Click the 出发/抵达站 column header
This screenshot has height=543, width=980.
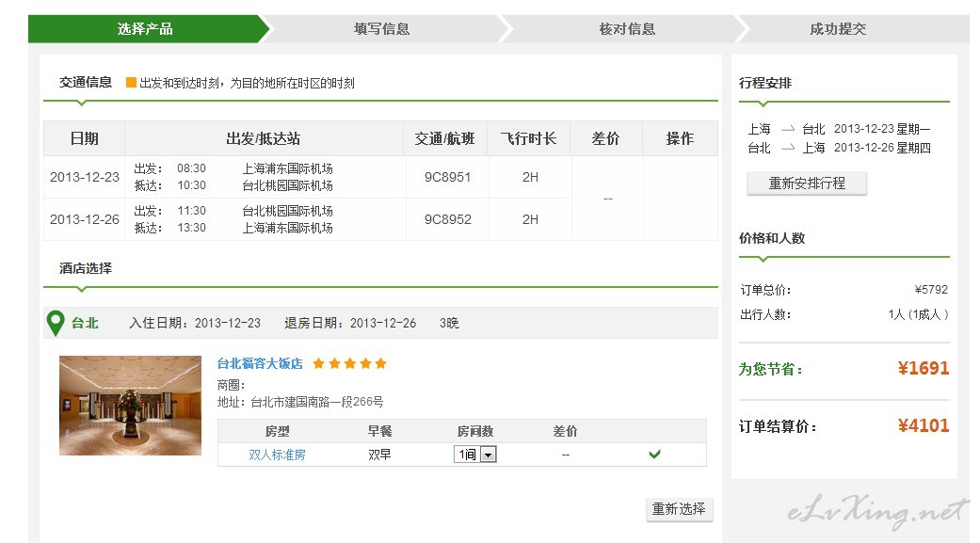click(x=264, y=138)
